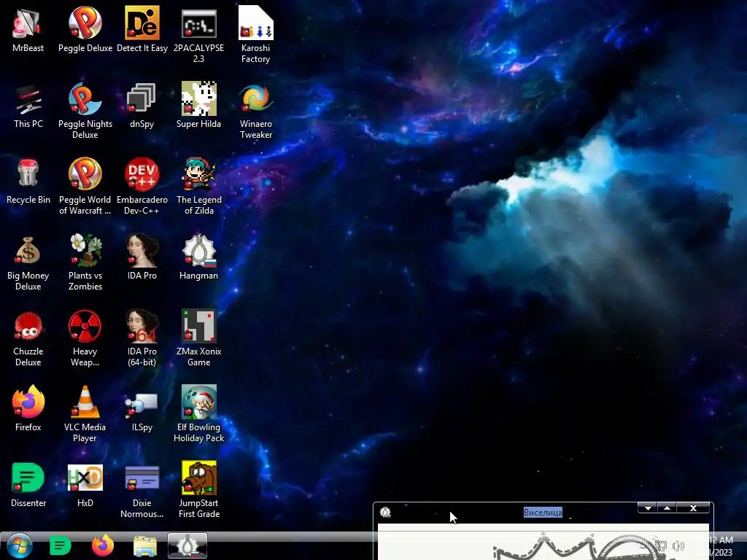This screenshot has width=747, height=560.
Task: Open Firefox from the taskbar
Action: (103, 545)
